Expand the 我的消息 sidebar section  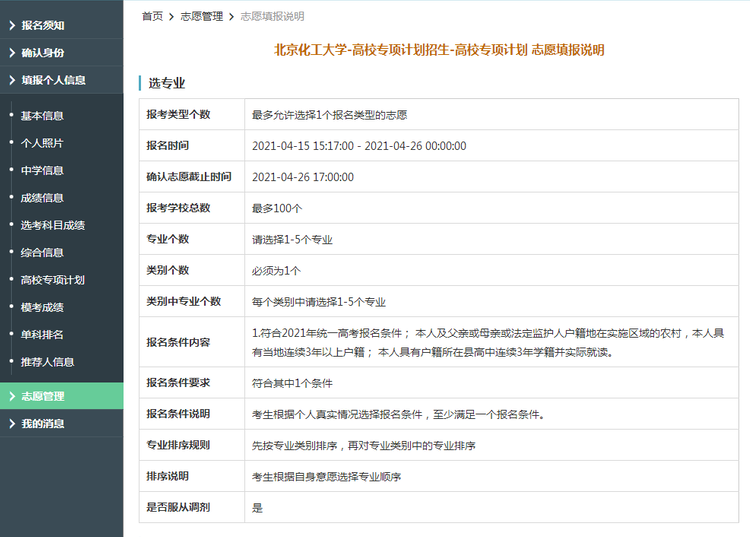click(61, 423)
